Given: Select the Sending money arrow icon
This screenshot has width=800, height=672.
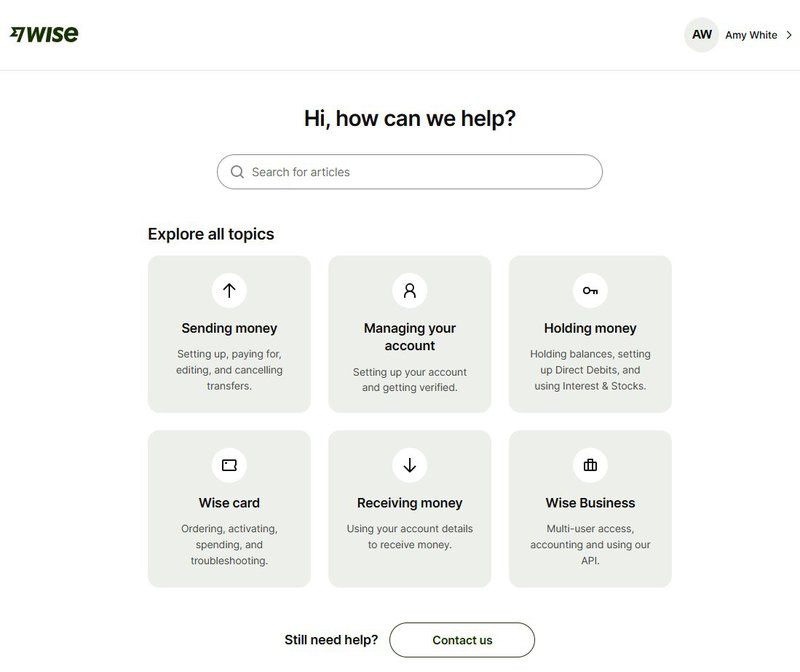Looking at the screenshot, I should [229, 290].
